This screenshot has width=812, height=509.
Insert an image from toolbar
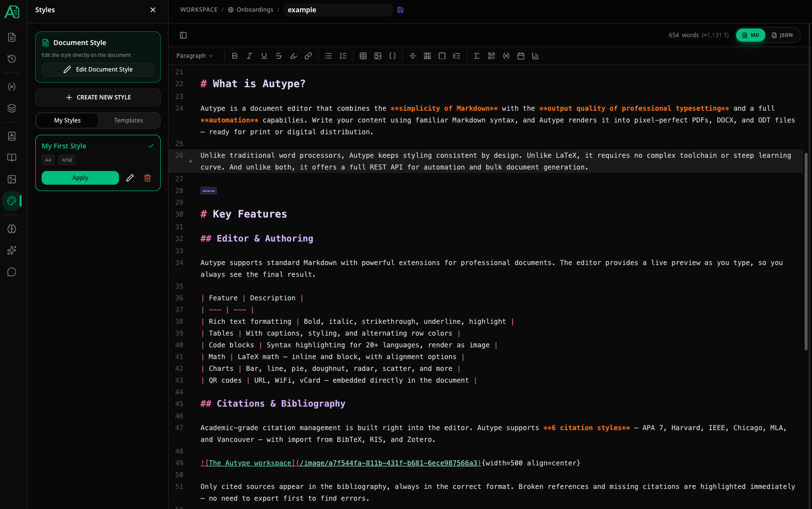click(378, 56)
